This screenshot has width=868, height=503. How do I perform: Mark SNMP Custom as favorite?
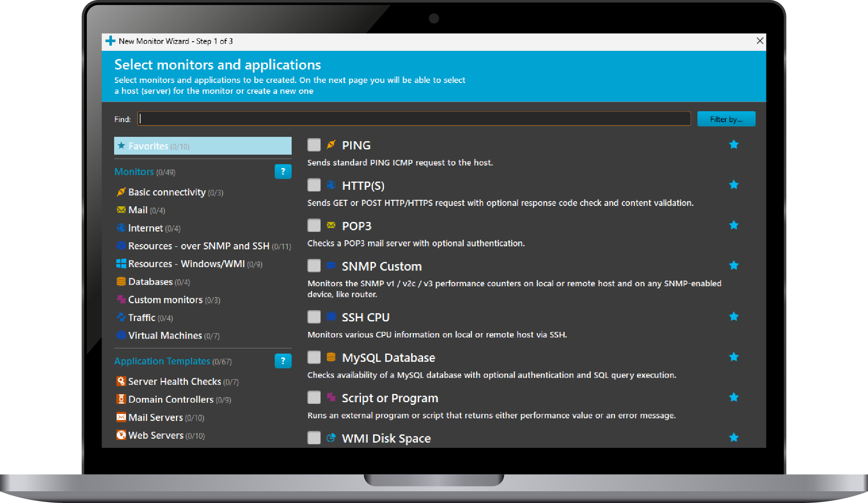[x=734, y=265]
